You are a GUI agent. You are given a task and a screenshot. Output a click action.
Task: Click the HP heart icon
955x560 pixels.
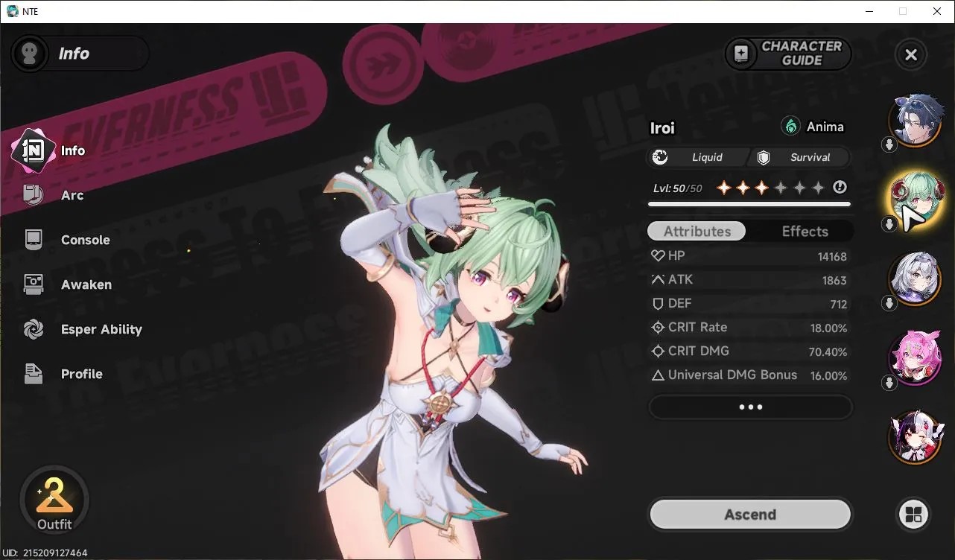coord(658,256)
